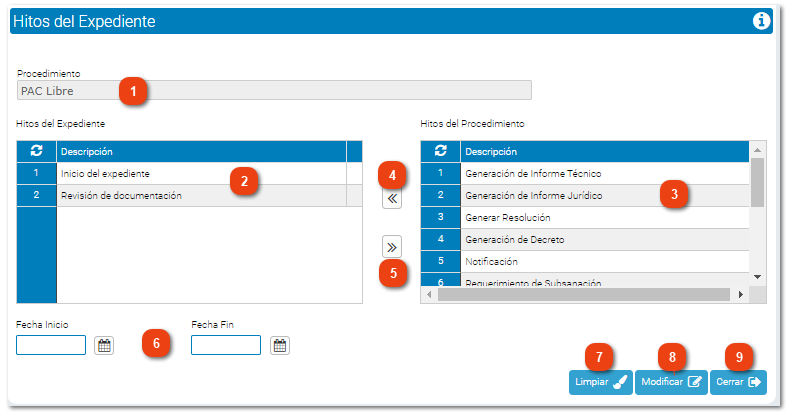Click the horizontal scrollbar thumb

tap(584, 295)
